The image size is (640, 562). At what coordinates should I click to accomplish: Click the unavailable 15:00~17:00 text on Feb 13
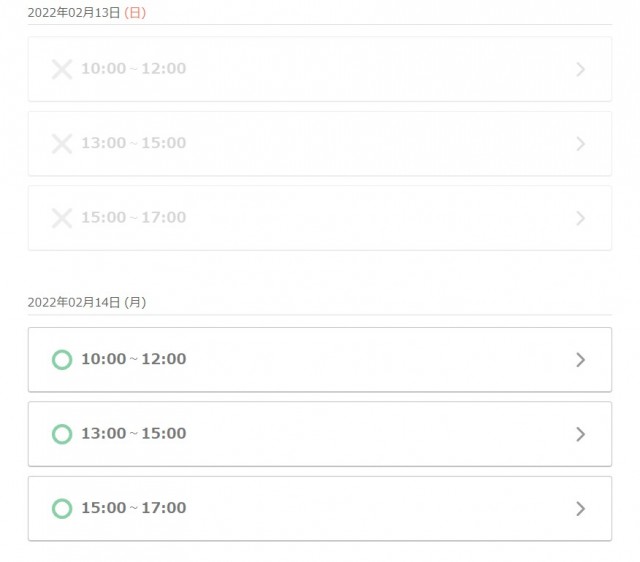(133, 217)
